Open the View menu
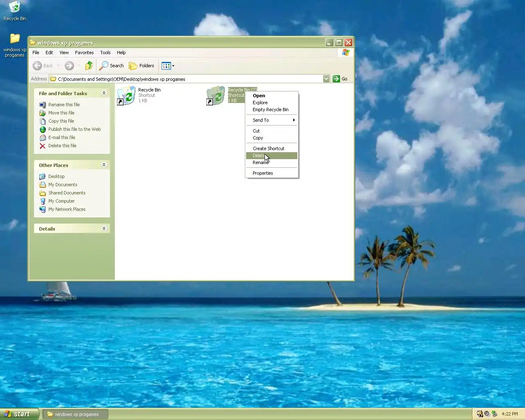Image resolution: width=525 pixels, height=420 pixels. point(64,52)
